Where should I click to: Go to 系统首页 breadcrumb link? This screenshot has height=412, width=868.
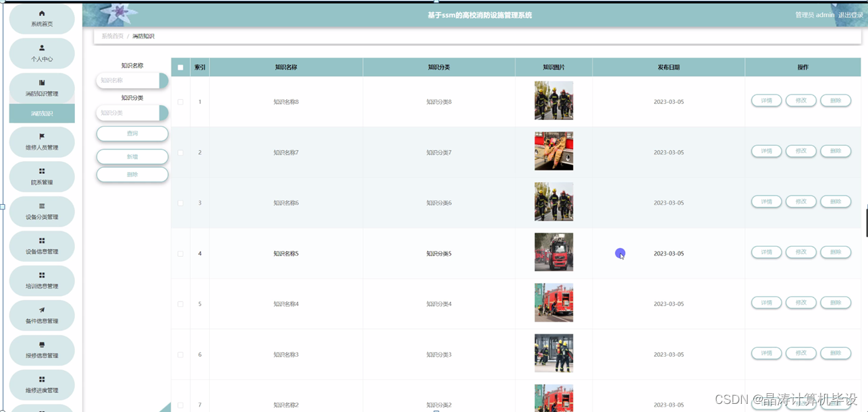113,36
